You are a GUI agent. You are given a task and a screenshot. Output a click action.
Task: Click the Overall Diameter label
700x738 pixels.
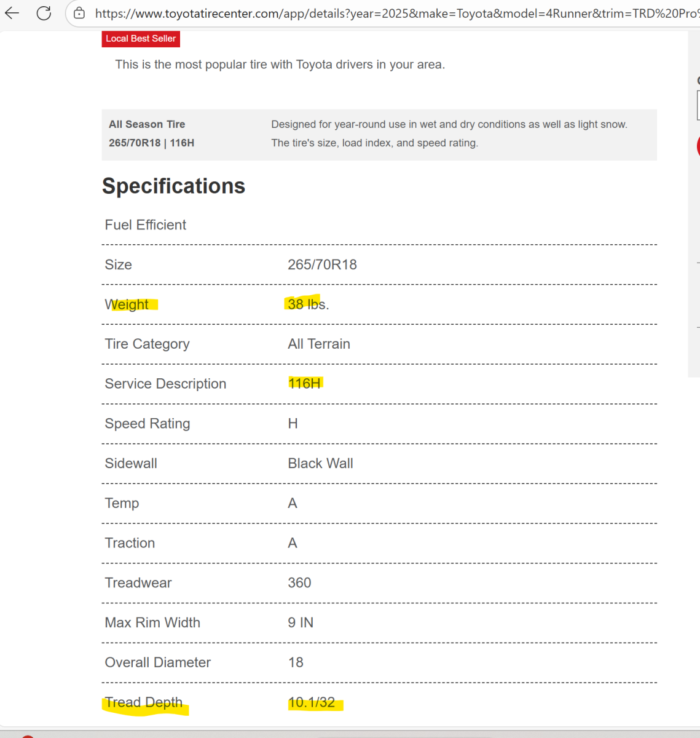point(157,662)
